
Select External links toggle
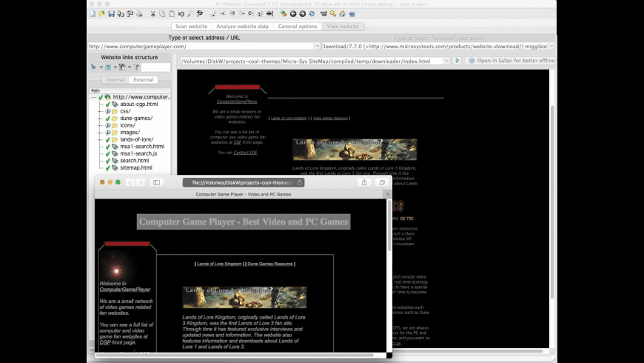click(144, 79)
